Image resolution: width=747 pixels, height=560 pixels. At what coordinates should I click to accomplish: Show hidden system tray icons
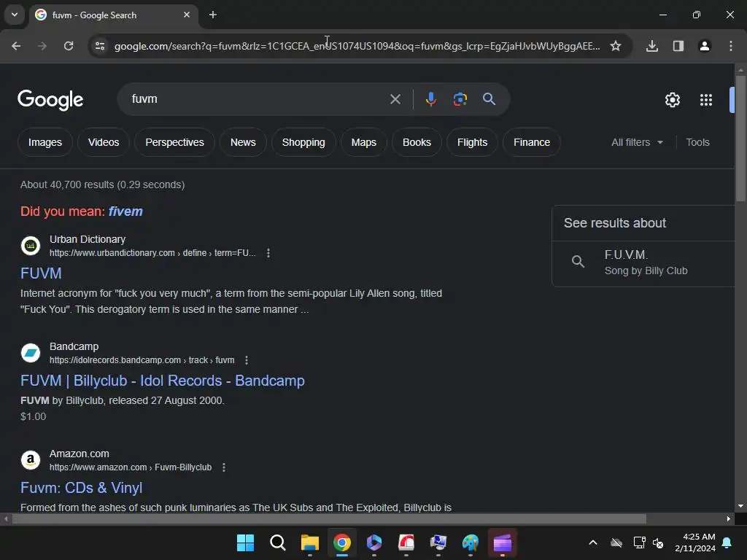point(592,542)
